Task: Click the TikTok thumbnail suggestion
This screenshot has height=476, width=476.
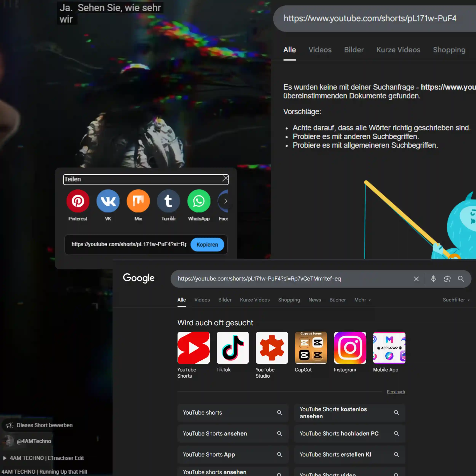Action: pos(233,348)
